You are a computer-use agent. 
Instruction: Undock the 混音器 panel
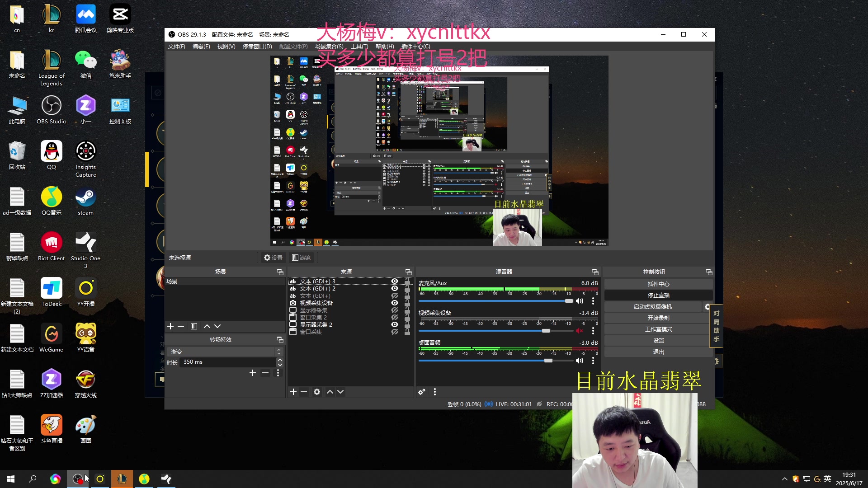(x=595, y=272)
